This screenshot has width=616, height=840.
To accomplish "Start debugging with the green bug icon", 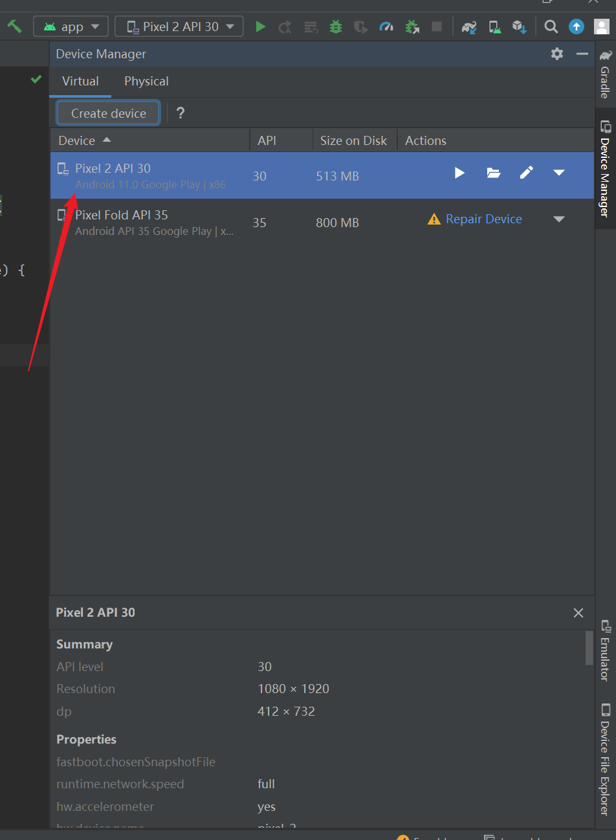I will (336, 27).
